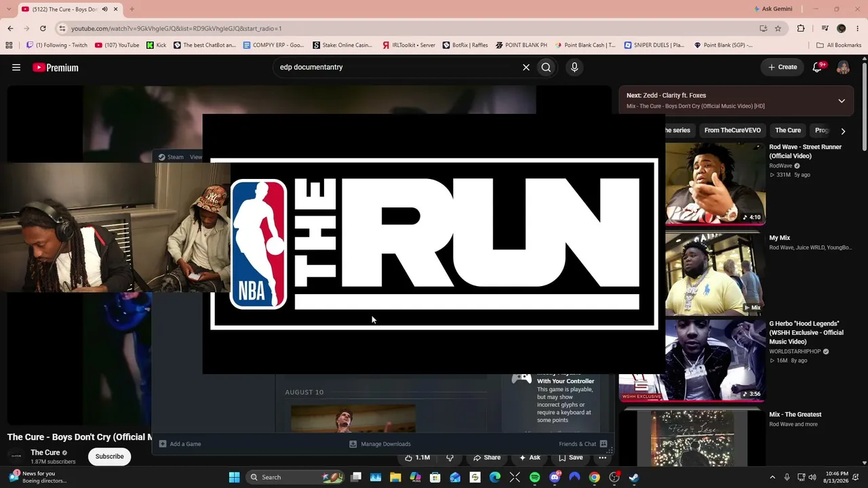Show more suggestion filter chips

843,131
